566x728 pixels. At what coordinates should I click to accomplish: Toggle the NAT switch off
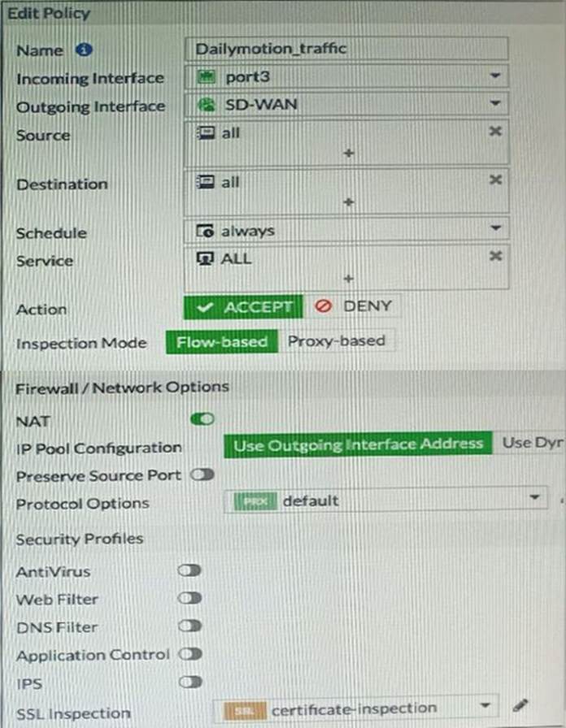[202, 419]
